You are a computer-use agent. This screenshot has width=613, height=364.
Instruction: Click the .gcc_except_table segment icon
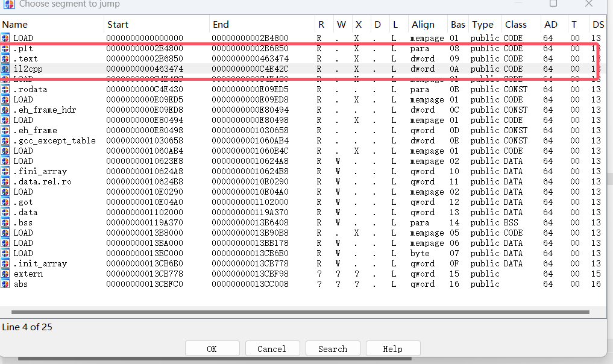coord(5,140)
